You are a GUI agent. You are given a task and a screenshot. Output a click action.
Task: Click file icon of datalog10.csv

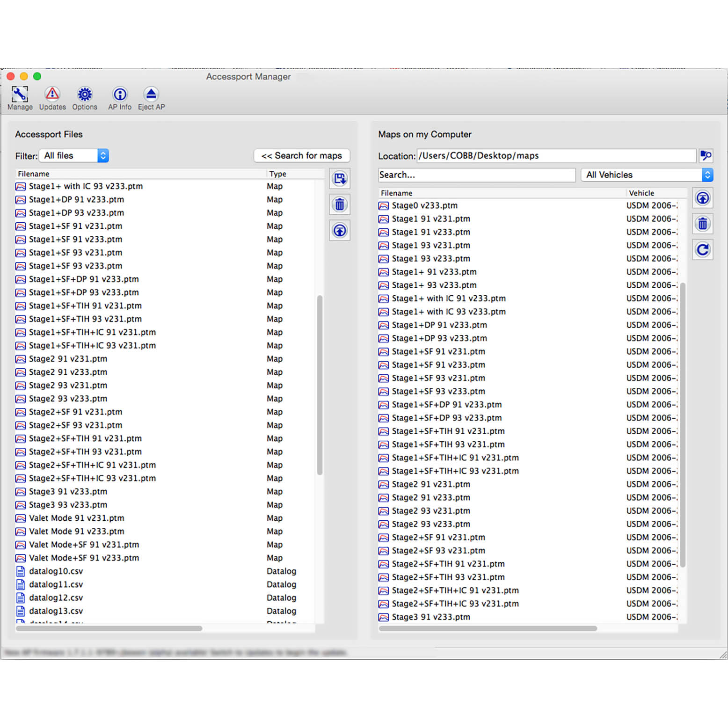pos(21,571)
